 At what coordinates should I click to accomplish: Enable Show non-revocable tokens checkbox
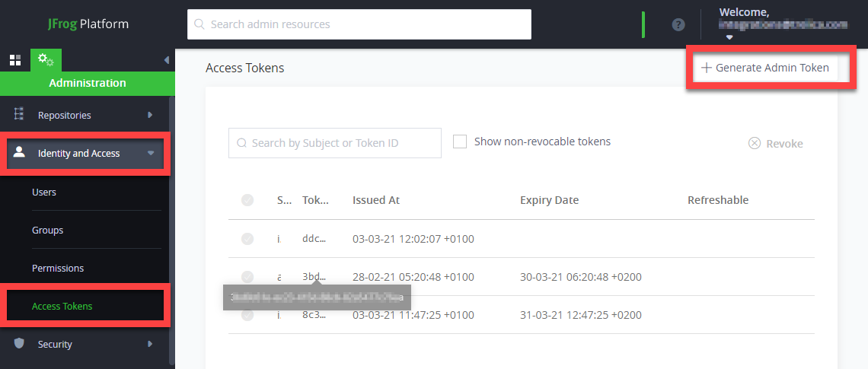460,142
